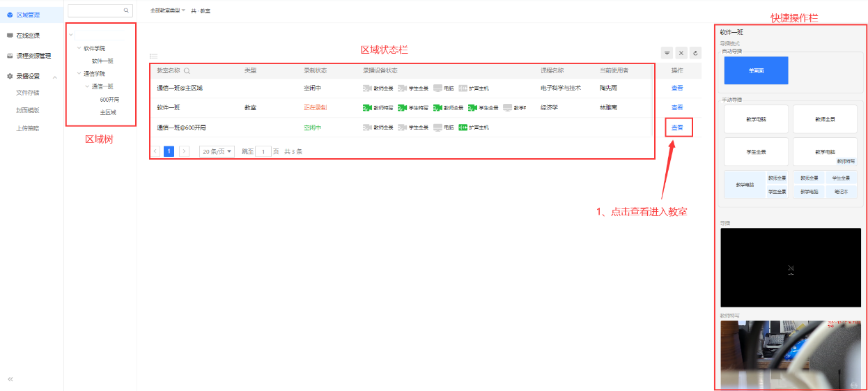Click 查看 for 软件一班 row

point(677,107)
